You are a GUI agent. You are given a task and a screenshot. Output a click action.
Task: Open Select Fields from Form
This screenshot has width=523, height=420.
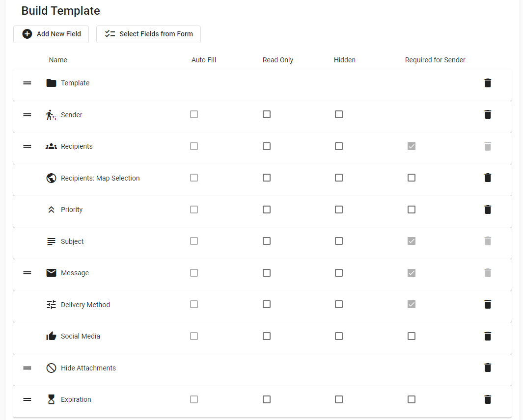(x=148, y=34)
